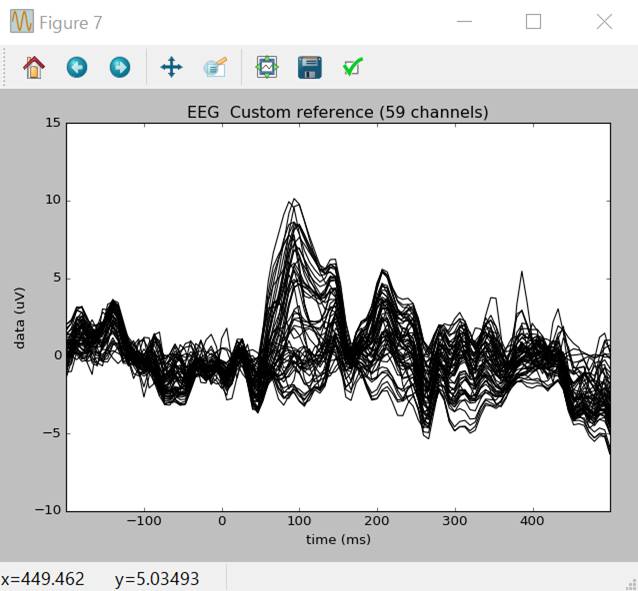
Task: Activate the Pan axes tool
Action: [171, 67]
